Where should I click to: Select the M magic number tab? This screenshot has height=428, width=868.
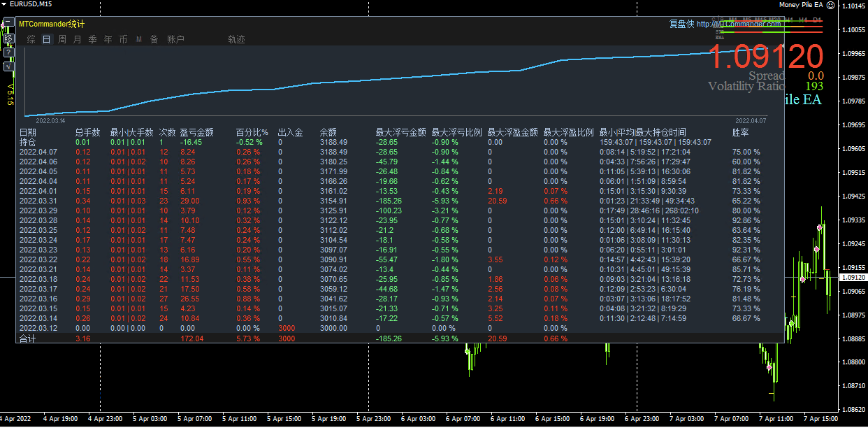pyautogui.click(x=138, y=39)
